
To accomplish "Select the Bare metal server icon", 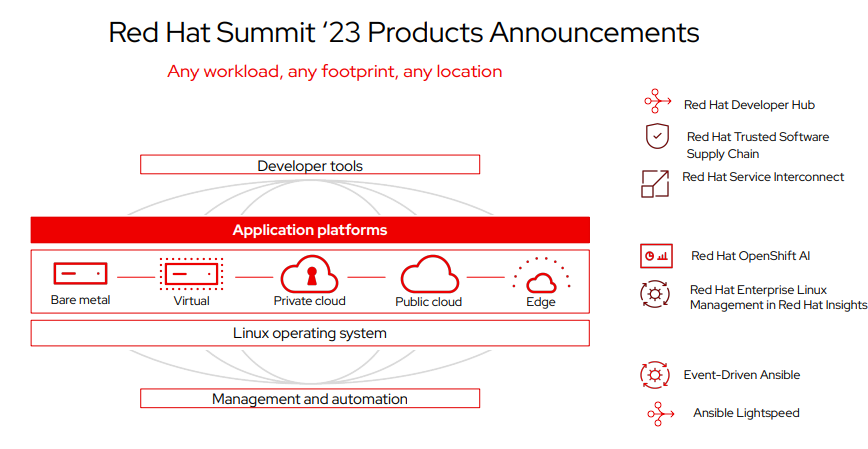I will coord(80,273).
